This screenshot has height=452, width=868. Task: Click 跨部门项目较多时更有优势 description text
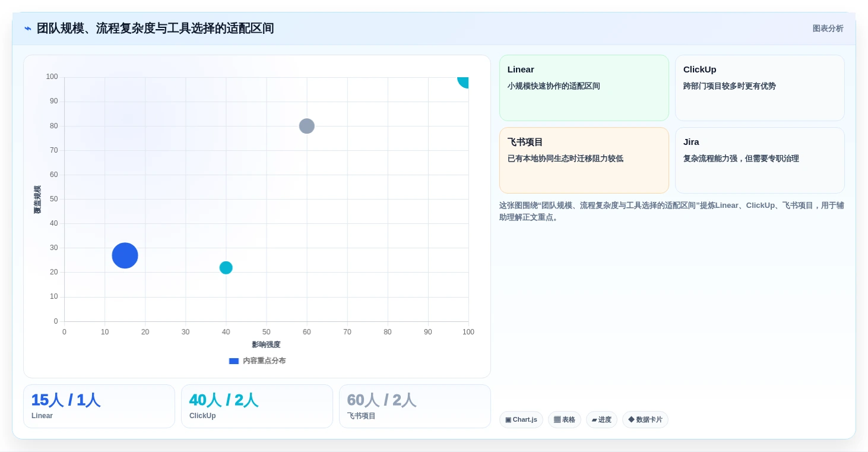(730, 86)
